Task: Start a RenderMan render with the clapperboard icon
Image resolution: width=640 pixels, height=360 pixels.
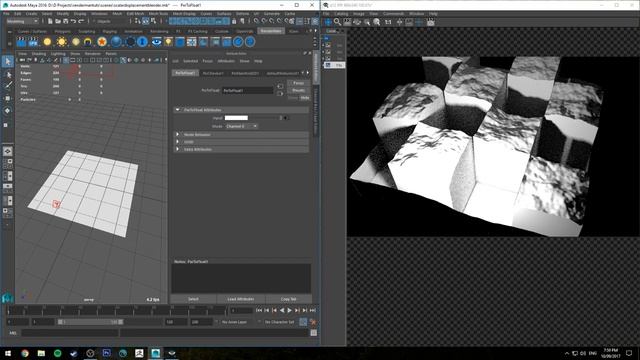Action: (21, 42)
